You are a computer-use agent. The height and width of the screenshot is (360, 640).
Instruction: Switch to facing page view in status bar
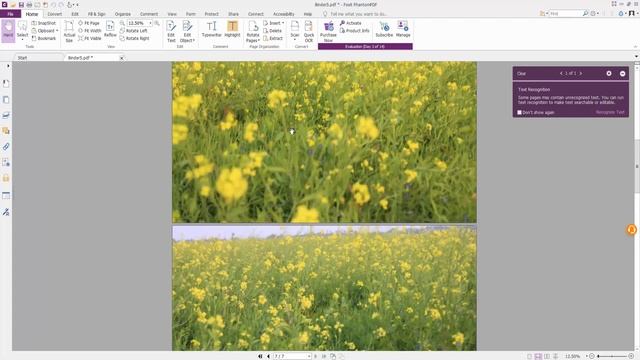547,356
